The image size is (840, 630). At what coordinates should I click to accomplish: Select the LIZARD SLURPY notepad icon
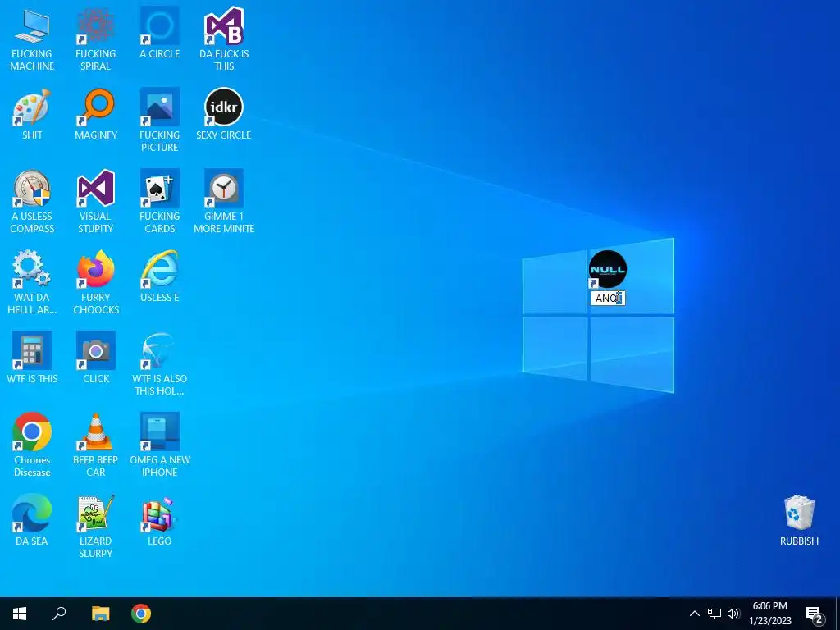coord(95,514)
